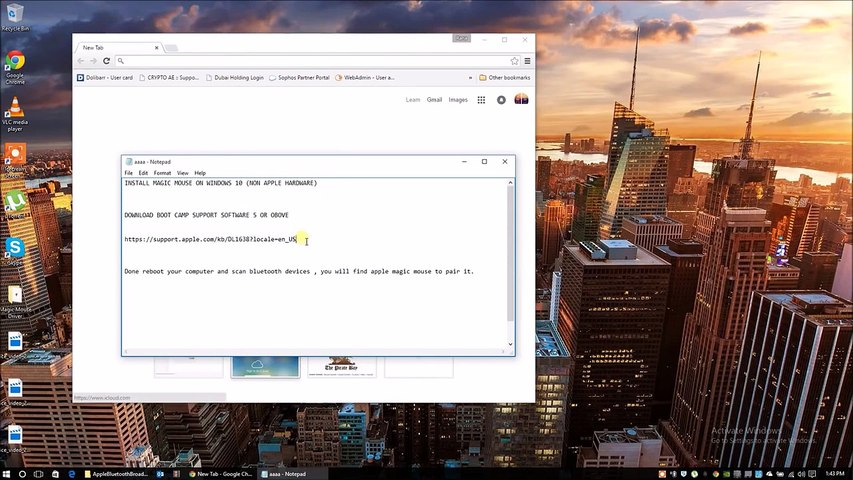Minimize the Notepad window
This screenshot has height=480, width=853.
[464, 162]
